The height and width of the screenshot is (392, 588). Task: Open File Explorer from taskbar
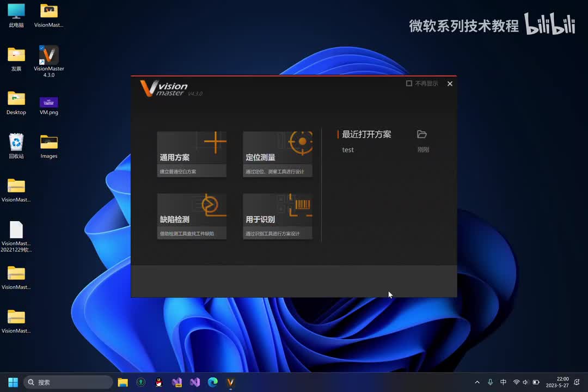122,382
